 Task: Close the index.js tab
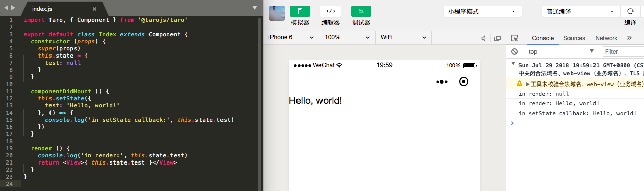[94, 9]
